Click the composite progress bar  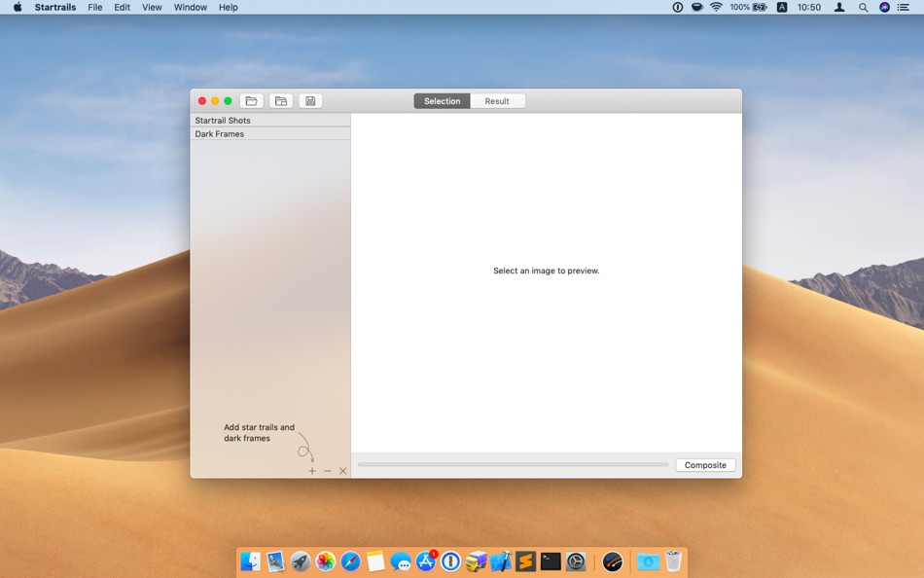click(513, 465)
